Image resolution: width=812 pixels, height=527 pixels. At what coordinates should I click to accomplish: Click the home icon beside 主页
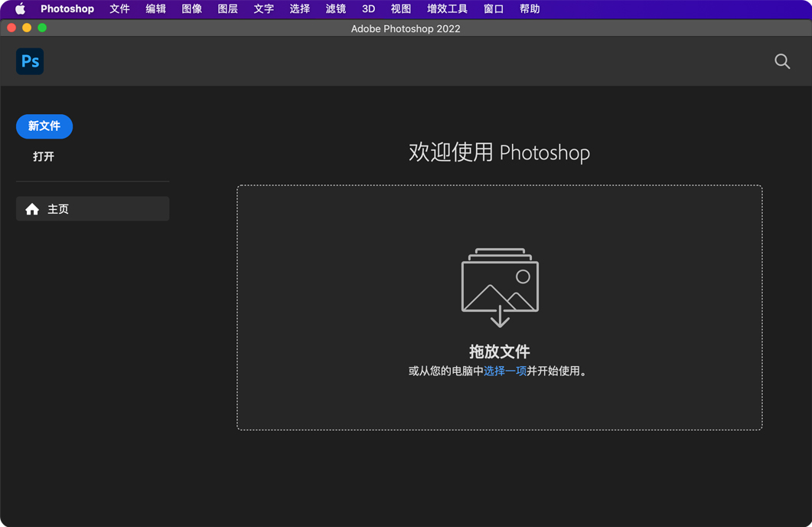tap(31, 208)
